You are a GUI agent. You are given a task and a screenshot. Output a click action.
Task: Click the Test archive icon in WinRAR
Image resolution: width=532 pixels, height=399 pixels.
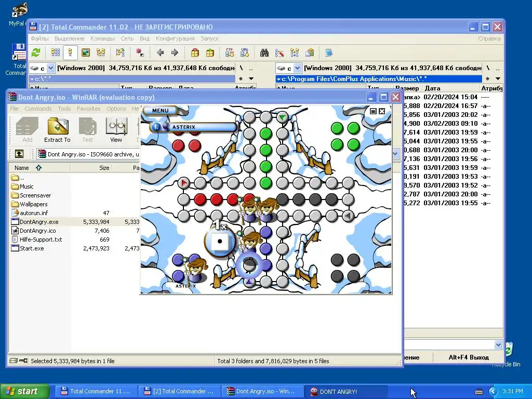point(87,129)
